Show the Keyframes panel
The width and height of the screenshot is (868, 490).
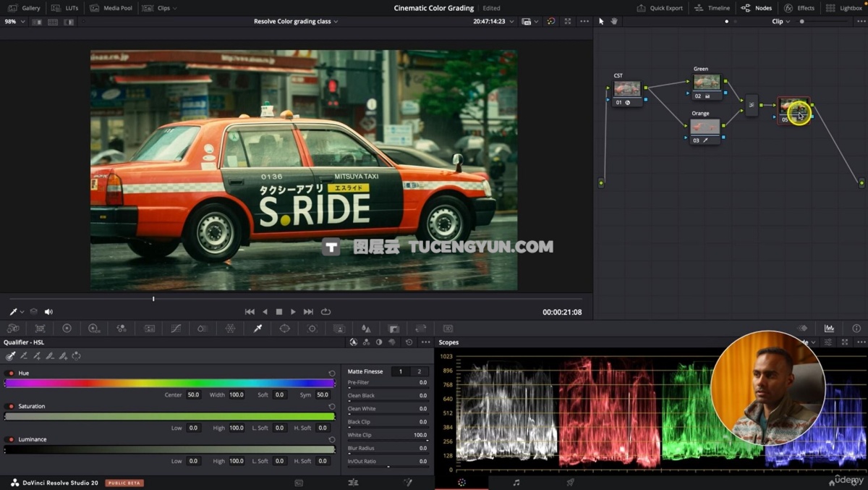click(802, 329)
